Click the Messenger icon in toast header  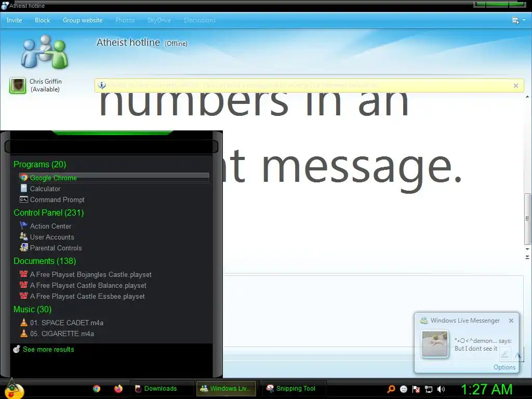tap(424, 320)
